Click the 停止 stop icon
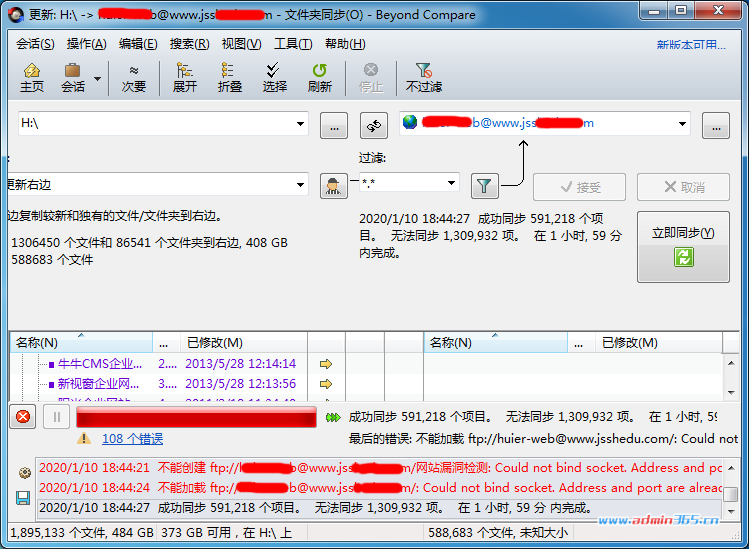Screen dimensions: 750x550 [x=371, y=77]
